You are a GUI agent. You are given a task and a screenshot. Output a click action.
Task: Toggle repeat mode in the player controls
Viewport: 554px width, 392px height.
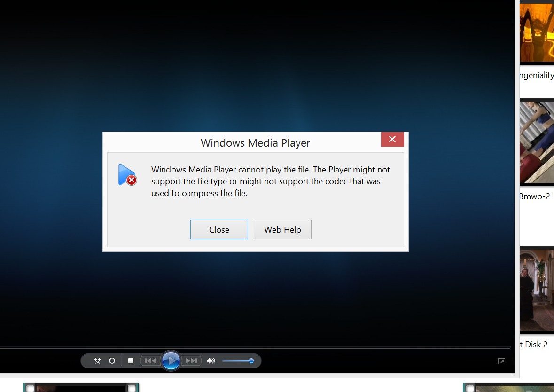pyautogui.click(x=112, y=361)
